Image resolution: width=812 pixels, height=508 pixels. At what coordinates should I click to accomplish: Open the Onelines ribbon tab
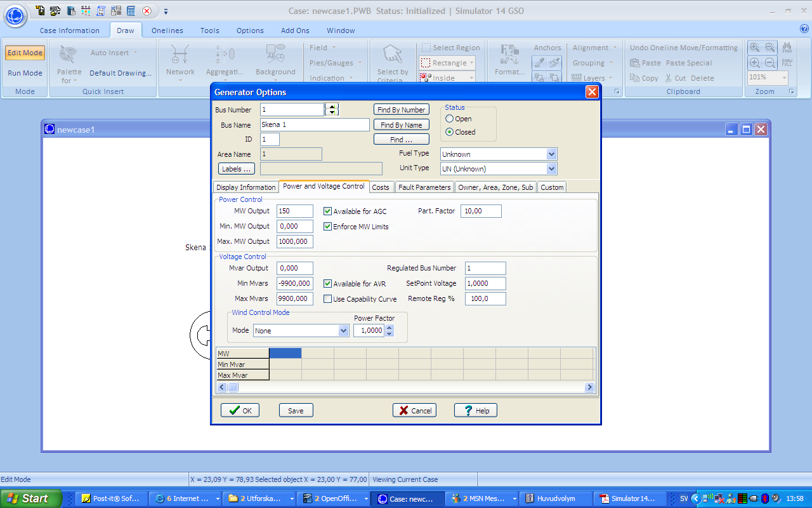click(x=167, y=30)
